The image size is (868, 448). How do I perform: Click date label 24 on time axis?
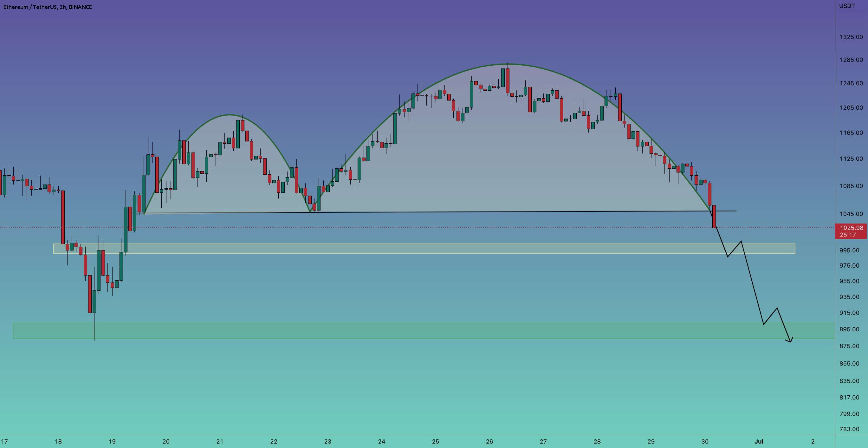381,441
